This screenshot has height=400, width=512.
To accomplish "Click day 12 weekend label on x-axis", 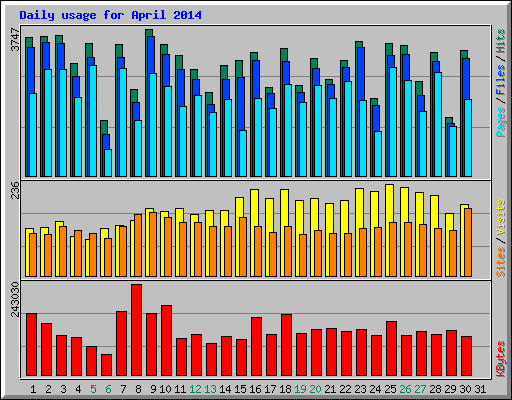I will (195, 389).
